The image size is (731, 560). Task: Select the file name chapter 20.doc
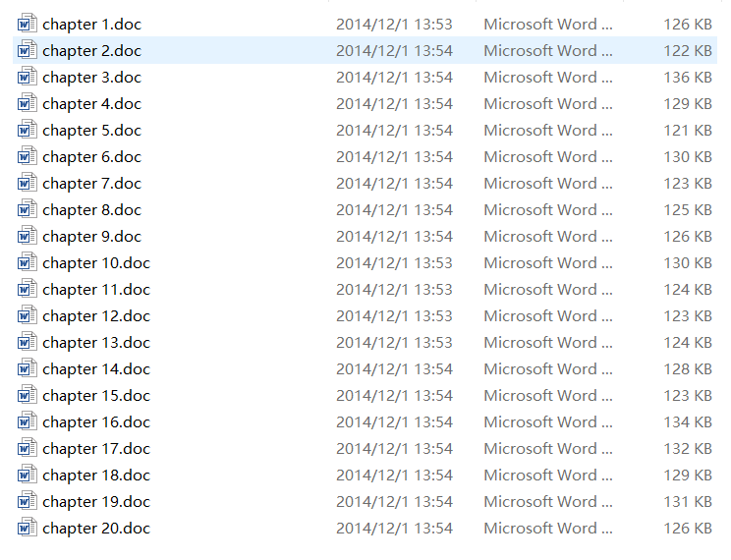tap(96, 530)
